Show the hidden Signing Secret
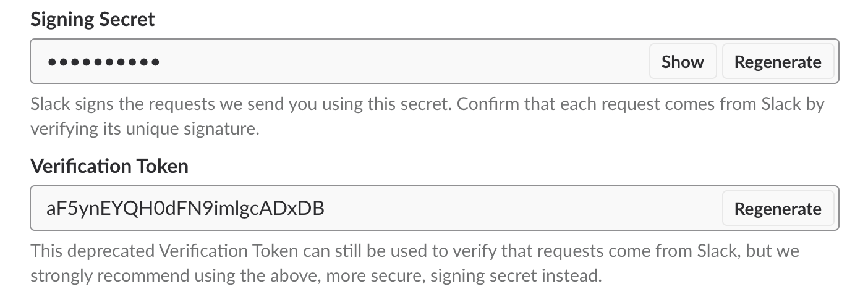The image size is (868, 305). 683,62
